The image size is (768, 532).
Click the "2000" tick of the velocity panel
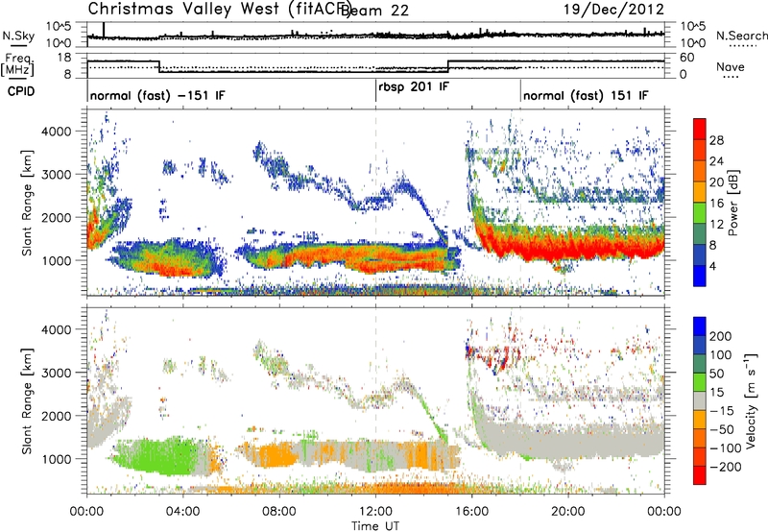[x=56, y=416]
